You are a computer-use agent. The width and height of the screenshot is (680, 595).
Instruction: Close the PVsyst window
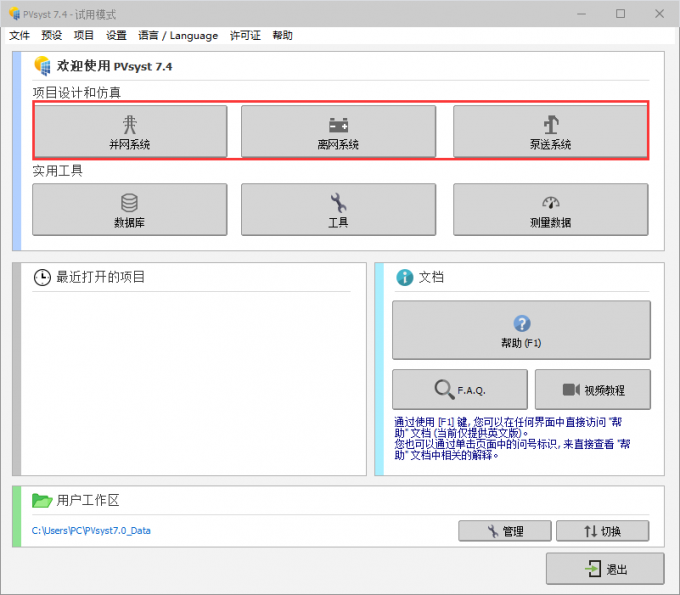(659, 14)
